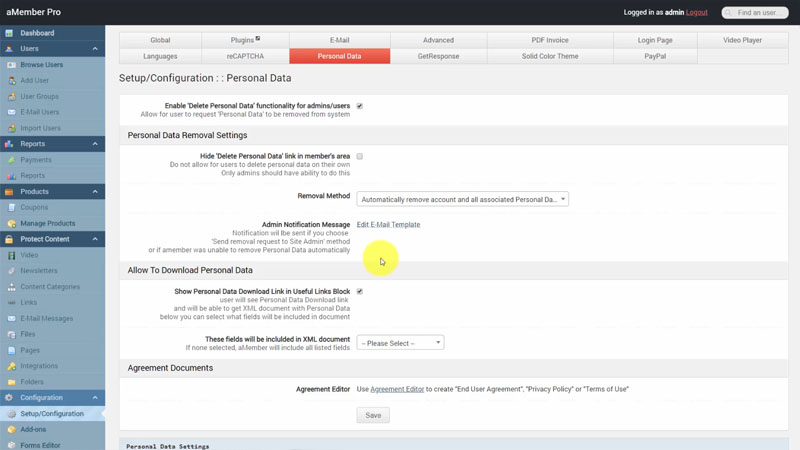Screen dimensions: 800x450
Task: Click the Add-ons sidebar icon
Action: 10,429
